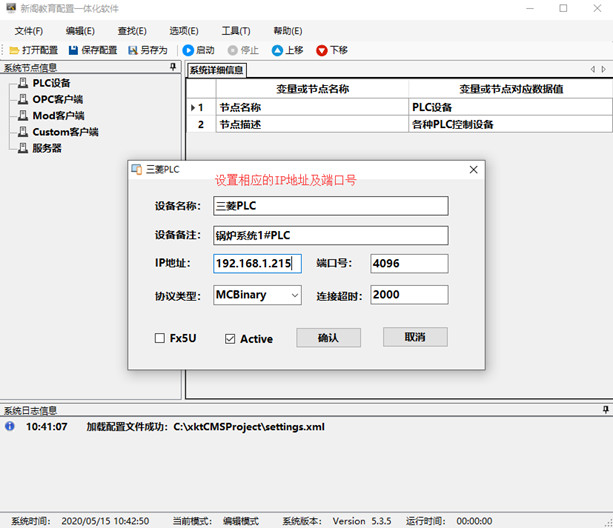Open the 帮助(E) menu
Viewport: 613px width, 528px height.
[x=288, y=31]
